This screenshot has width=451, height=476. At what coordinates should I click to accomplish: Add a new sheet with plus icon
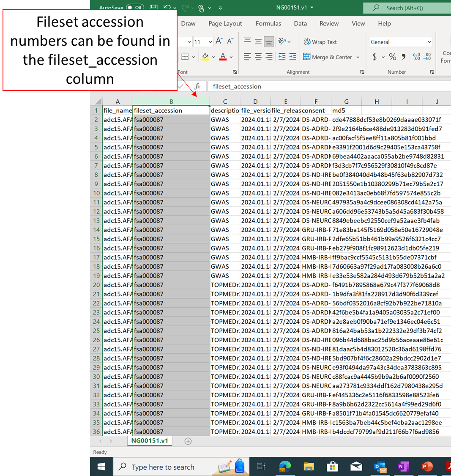point(188,441)
